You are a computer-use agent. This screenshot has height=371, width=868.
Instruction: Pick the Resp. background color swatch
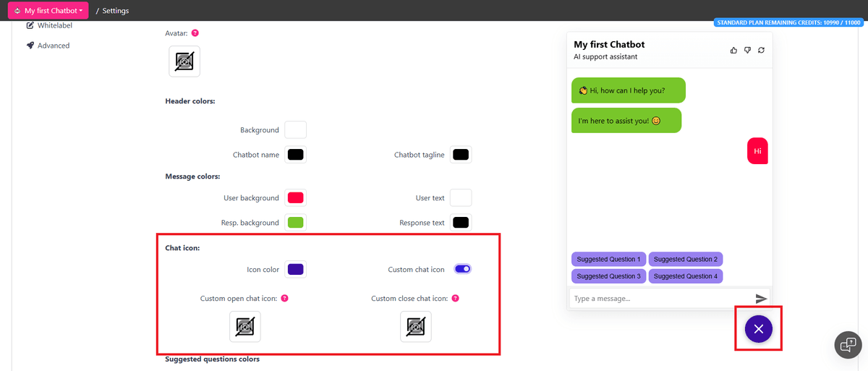pyautogui.click(x=295, y=222)
